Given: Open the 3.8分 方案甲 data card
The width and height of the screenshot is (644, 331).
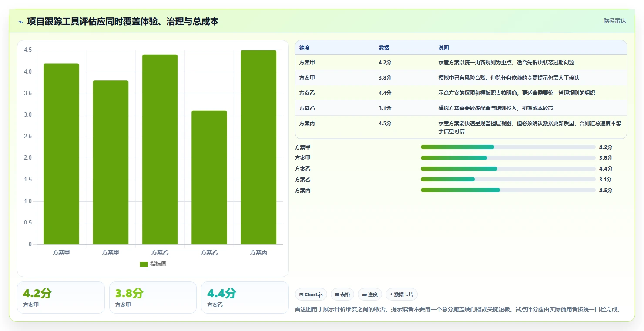Looking at the screenshot, I should 153,298.
